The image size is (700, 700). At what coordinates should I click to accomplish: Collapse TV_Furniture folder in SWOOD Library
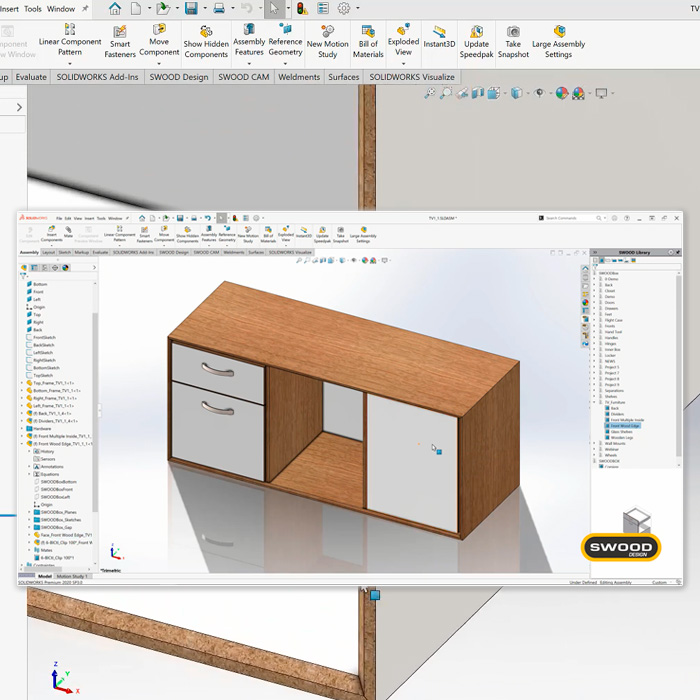tap(594, 402)
